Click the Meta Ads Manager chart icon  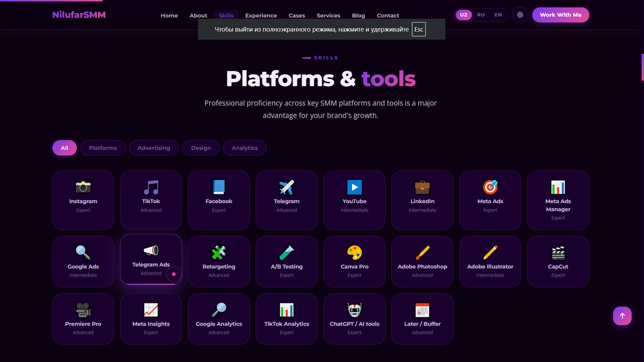click(x=558, y=187)
